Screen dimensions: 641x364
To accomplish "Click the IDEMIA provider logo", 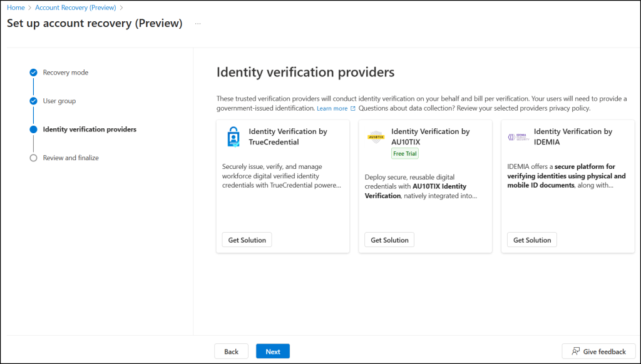I will click(x=518, y=136).
